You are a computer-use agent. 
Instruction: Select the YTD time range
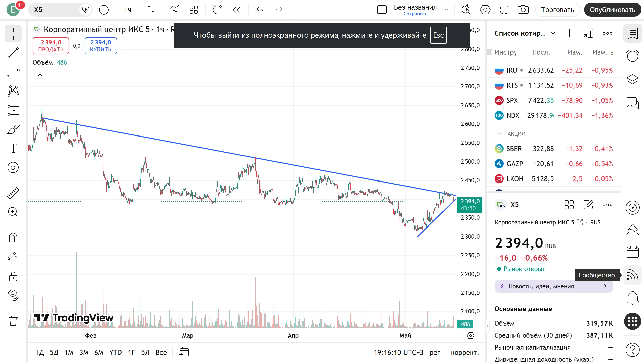[x=115, y=353]
